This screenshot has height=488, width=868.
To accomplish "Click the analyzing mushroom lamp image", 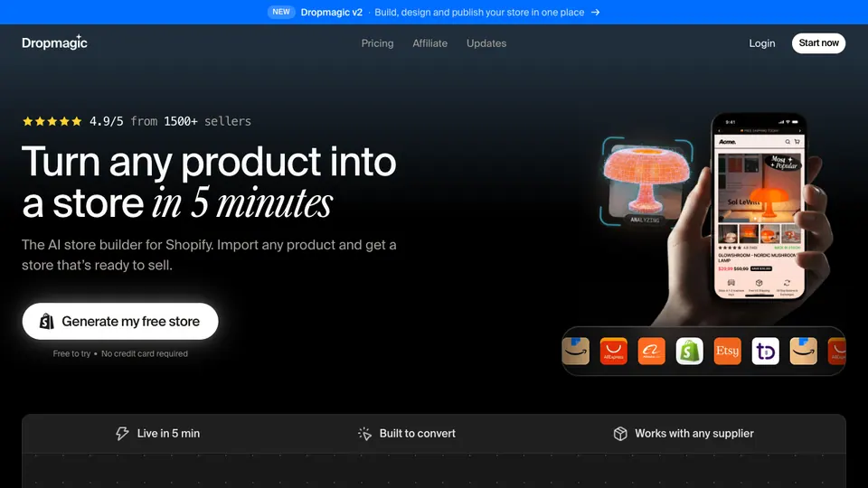I will click(646, 182).
